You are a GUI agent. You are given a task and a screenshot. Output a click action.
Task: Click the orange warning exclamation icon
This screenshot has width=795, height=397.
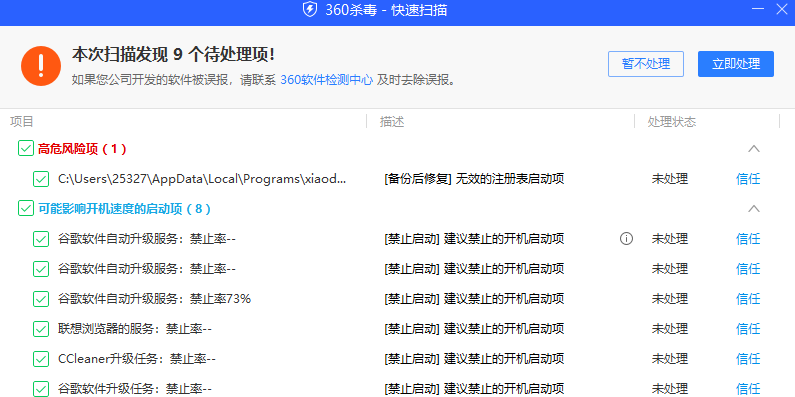[x=41, y=66]
